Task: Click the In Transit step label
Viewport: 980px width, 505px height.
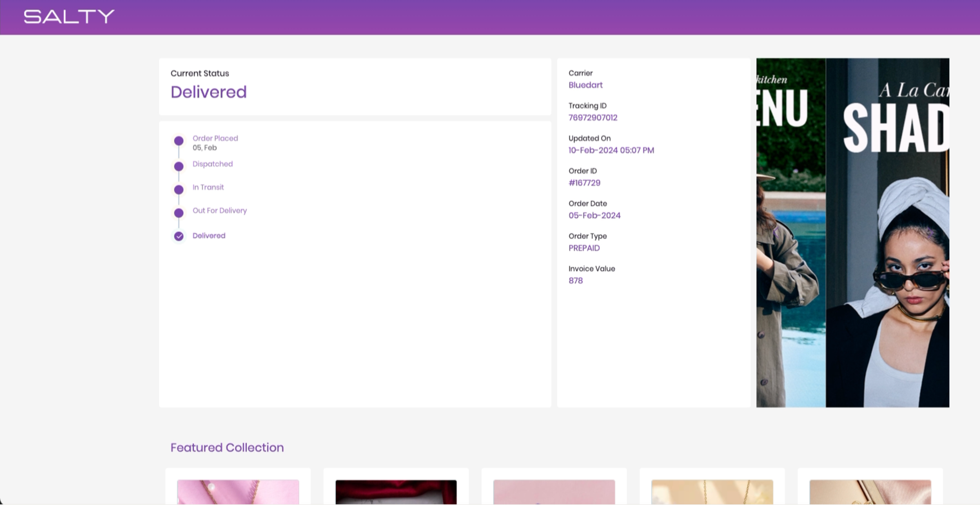Action: click(x=208, y=187)
